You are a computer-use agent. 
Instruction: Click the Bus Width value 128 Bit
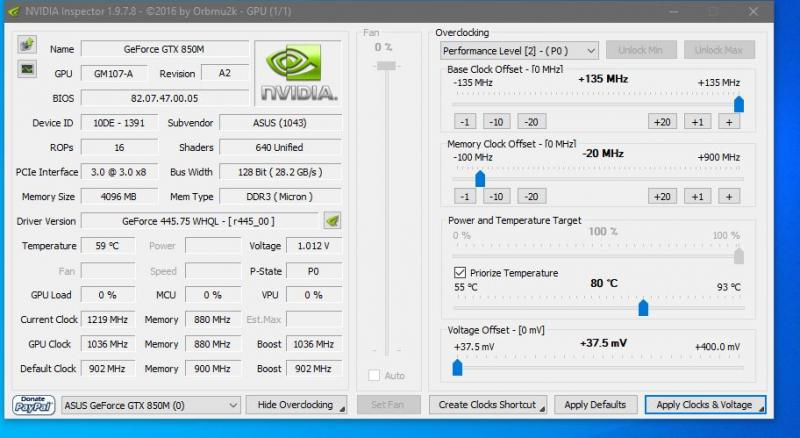280,172
